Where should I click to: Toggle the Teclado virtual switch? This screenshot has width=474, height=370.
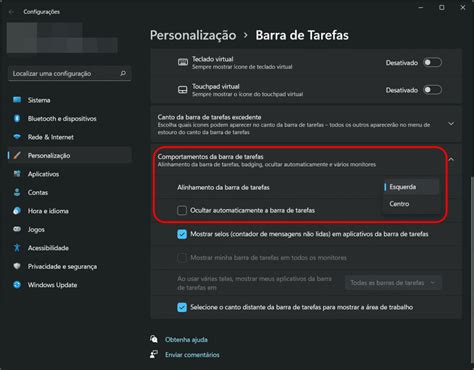(432, 63)
